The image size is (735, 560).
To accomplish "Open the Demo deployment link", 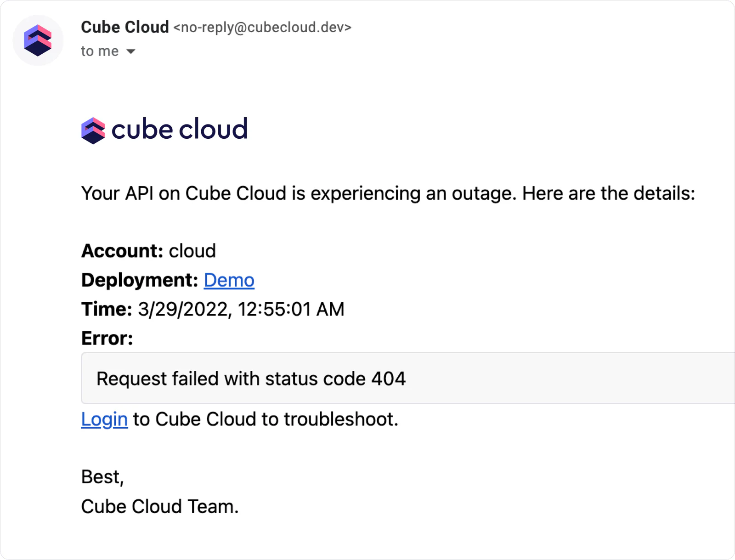I will (229, 280).
